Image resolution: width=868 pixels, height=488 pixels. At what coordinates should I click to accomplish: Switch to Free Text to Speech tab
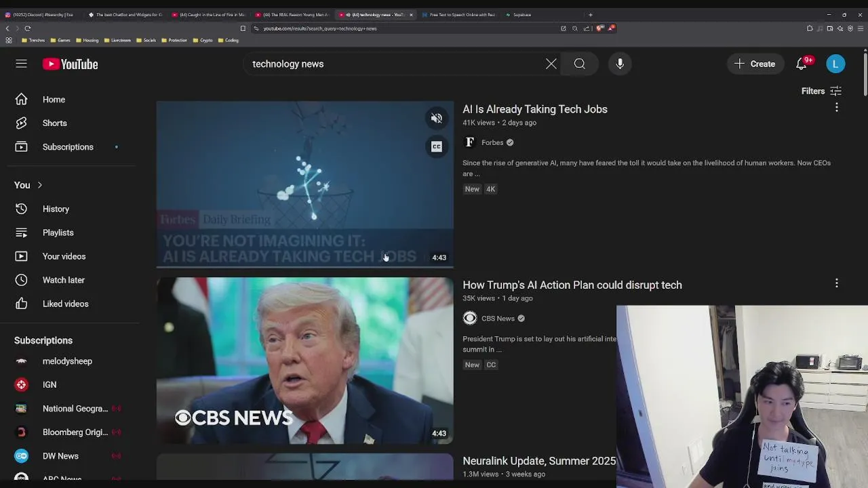[x=459, y=15]
